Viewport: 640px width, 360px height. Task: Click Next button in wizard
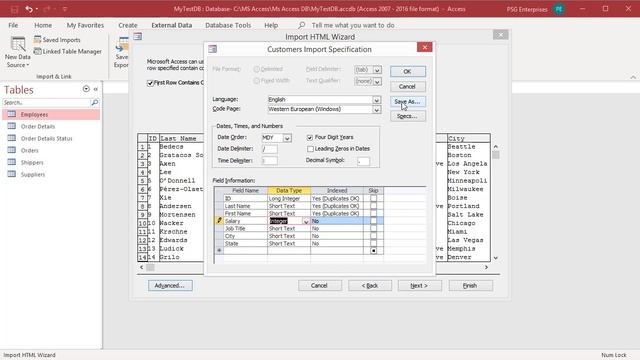[x=420, y=286]
